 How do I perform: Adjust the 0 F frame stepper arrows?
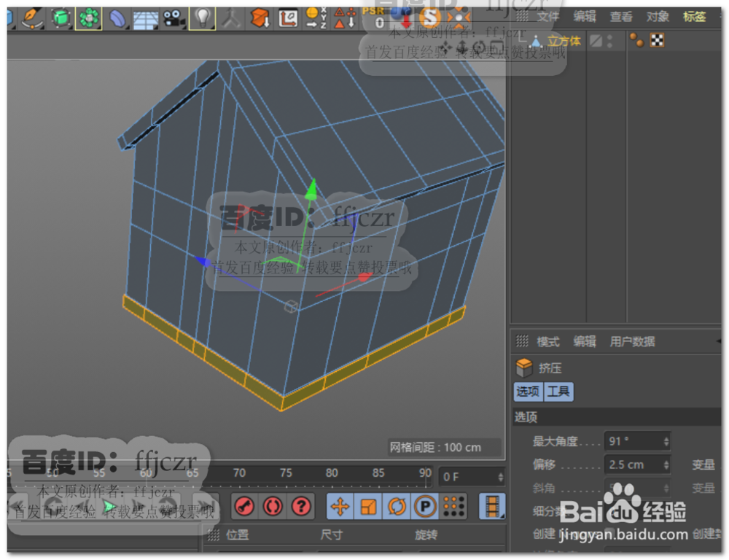tap(500, 477)
